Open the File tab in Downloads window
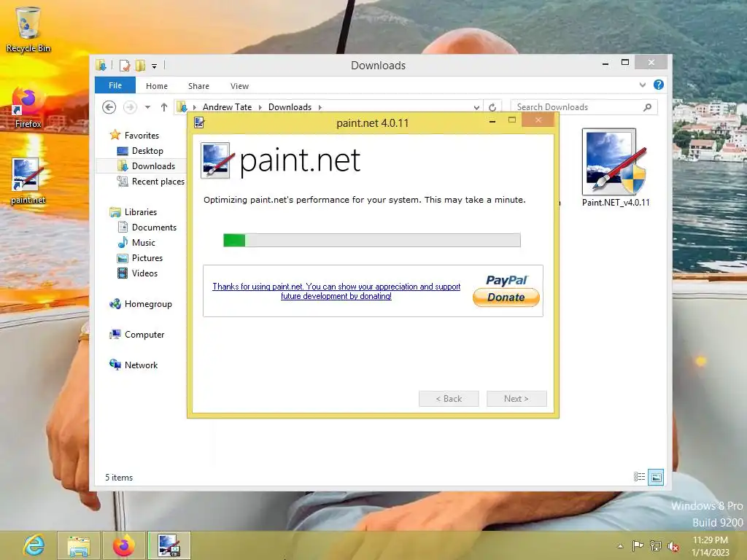This screenshot has width=747, height=560. click(115, 85)
